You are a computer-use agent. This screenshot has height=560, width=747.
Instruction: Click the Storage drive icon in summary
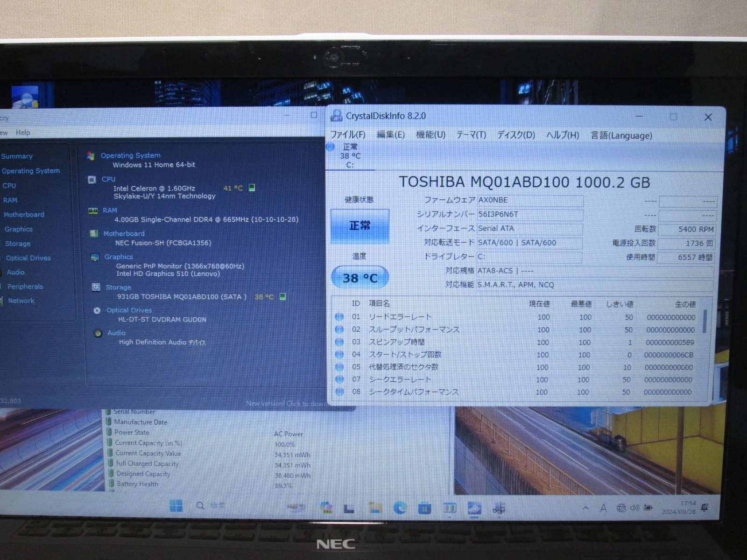tap(96, 287)
